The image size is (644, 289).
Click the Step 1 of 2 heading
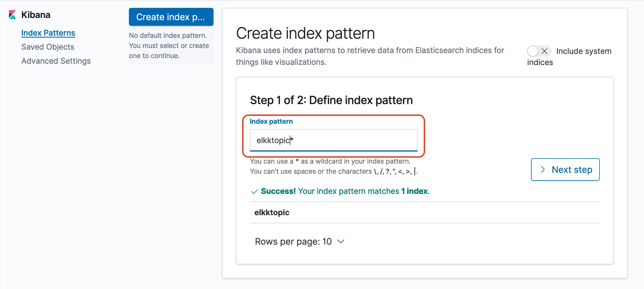pyautogui.click(x=331, y=100)
